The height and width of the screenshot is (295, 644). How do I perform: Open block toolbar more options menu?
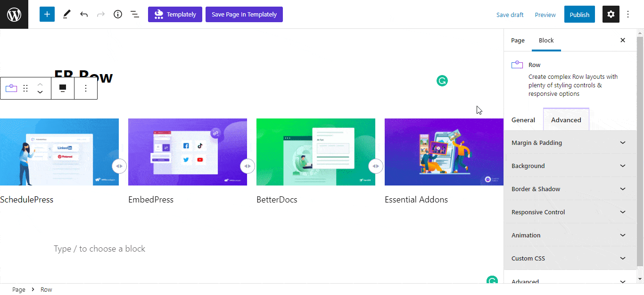[86, 88]
